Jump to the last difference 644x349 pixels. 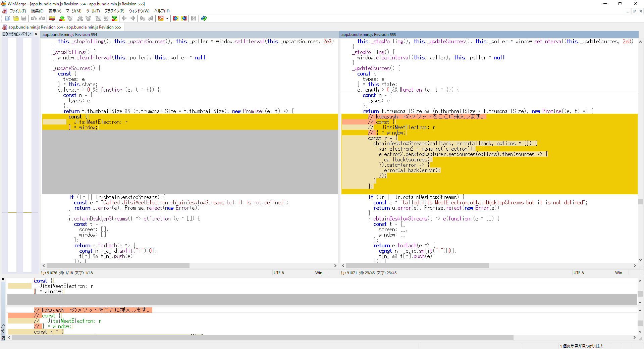pos(114,18)
